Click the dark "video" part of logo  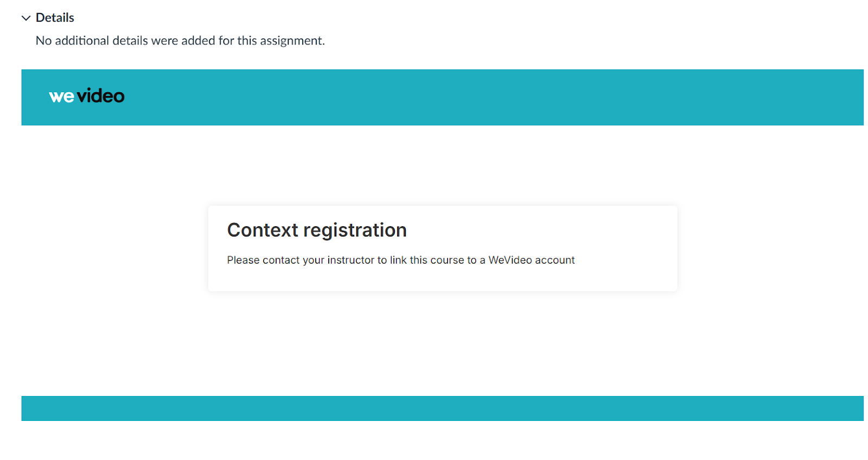click(x=101, y=96)
